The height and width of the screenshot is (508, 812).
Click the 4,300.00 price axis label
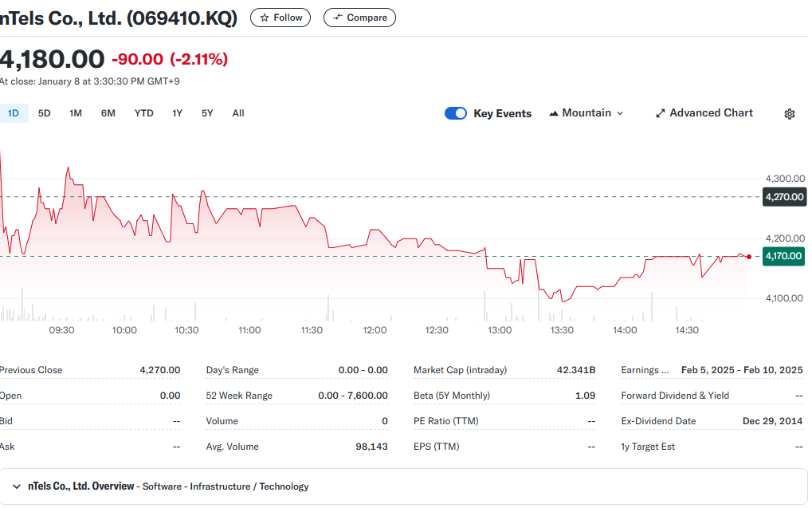tap(785, 179)
